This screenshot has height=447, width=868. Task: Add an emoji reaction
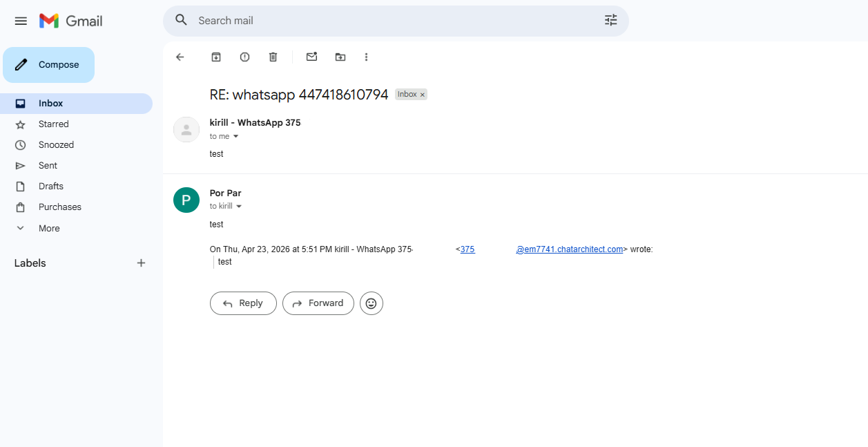(x=371, y=303)
